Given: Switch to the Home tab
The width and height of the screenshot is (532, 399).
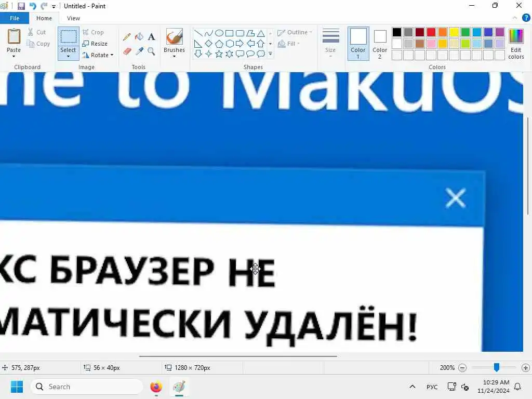Looking at the screenshot, I should tap(44, 18).
